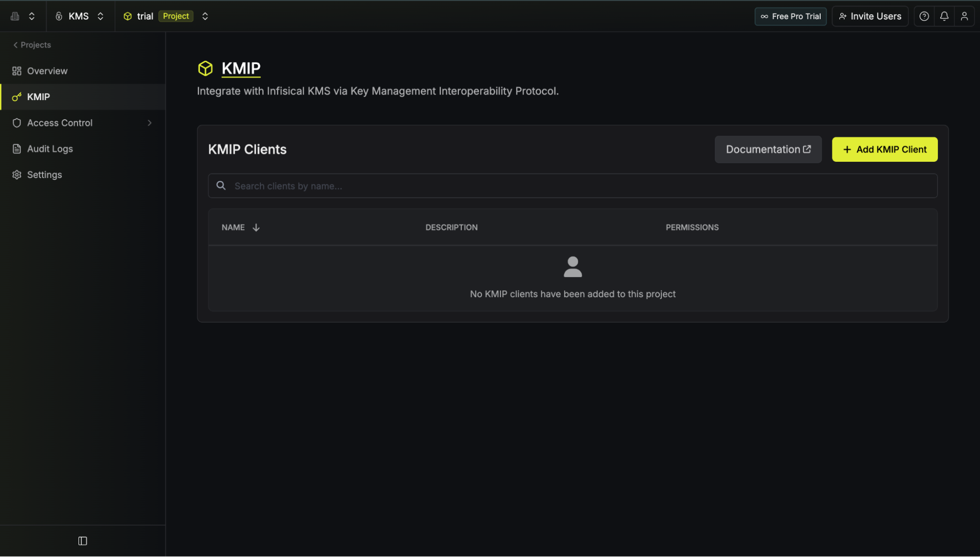
Task: Expand the Access Control chevron
Action: pyautogui.click(x=150, y=123)
